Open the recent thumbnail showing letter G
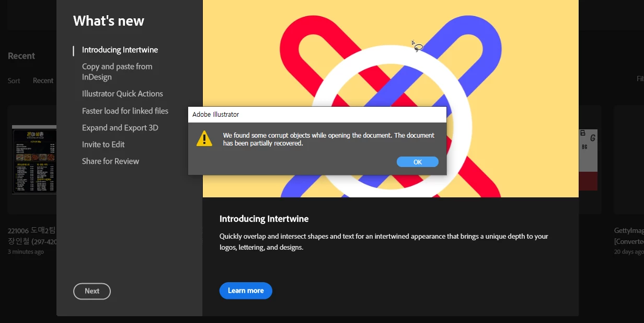 pos(588,160)
